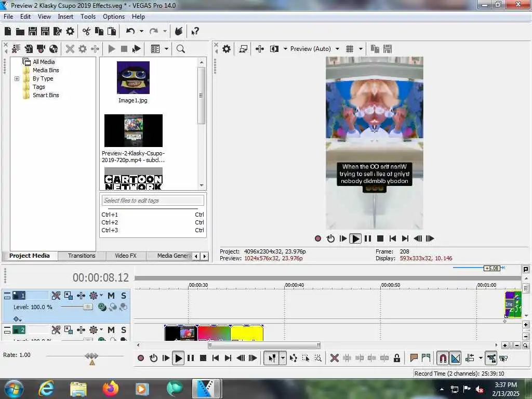
Task: Paste from clipboard with the paste icon
Action: click(112, 32)
